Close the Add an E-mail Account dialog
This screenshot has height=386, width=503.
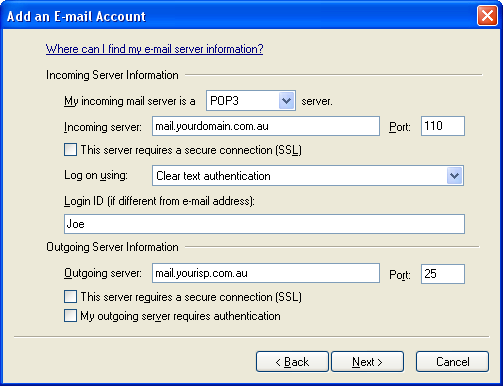point(487,16)
